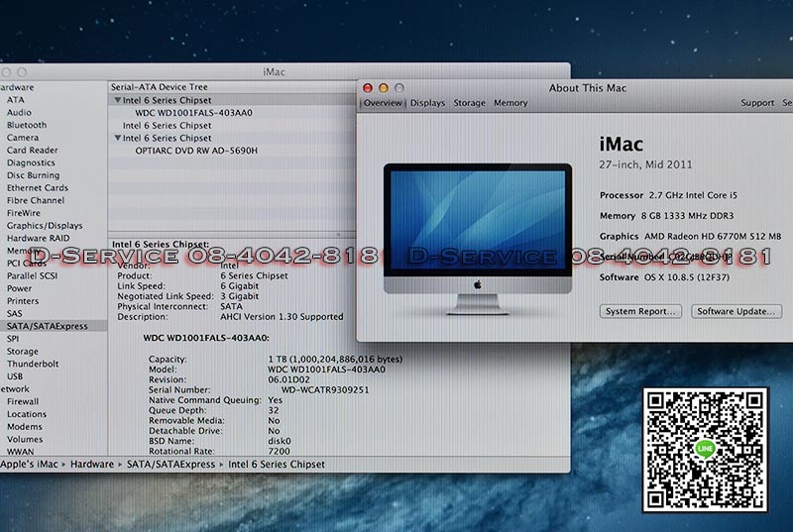This screenshot has height=532, width=793.
Task: Select Volumes under Network
Action: click(x=25, y=440)
